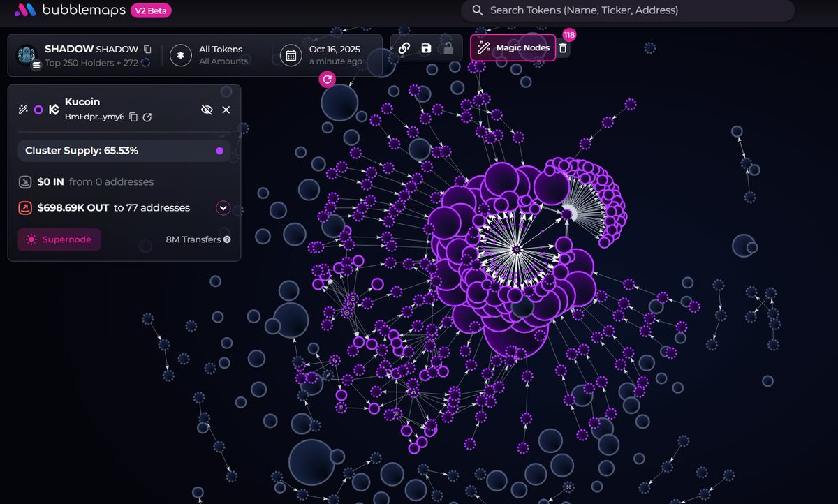Open Kucoin address in external explorer
838x504 pixels.
[147, 117]
